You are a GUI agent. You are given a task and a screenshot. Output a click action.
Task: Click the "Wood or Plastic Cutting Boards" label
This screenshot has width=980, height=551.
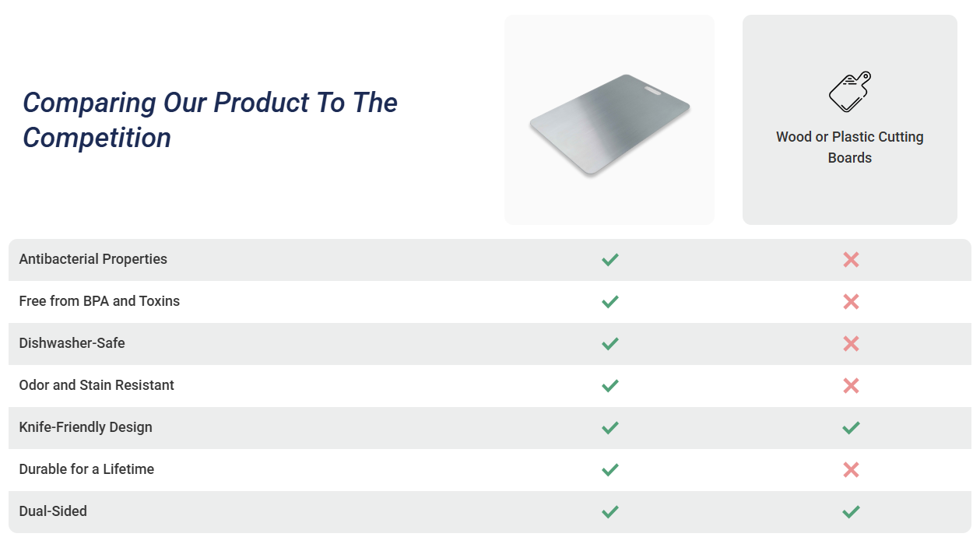point(849,147)
